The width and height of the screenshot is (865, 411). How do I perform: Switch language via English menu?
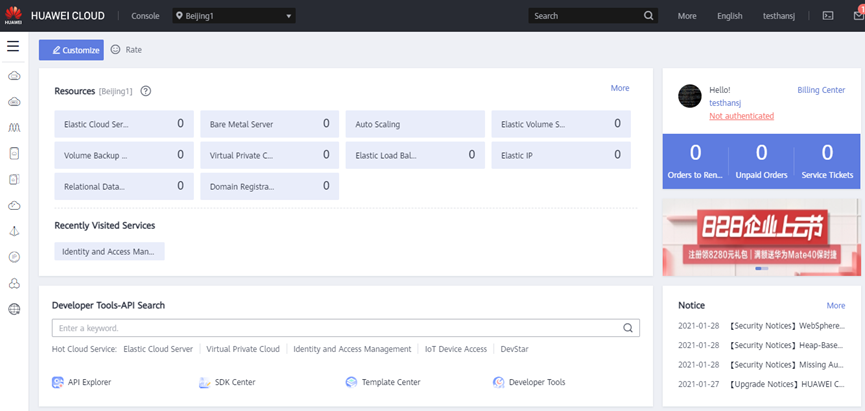point(730,16)
